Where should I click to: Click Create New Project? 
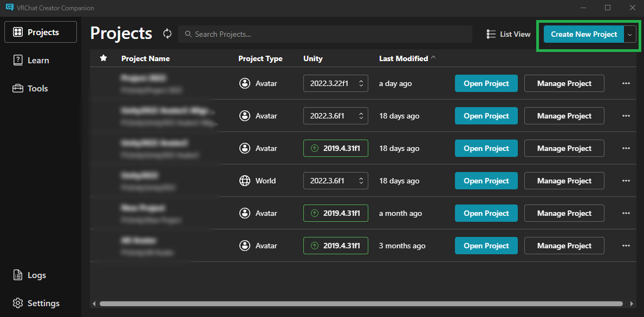pos(584,35)
